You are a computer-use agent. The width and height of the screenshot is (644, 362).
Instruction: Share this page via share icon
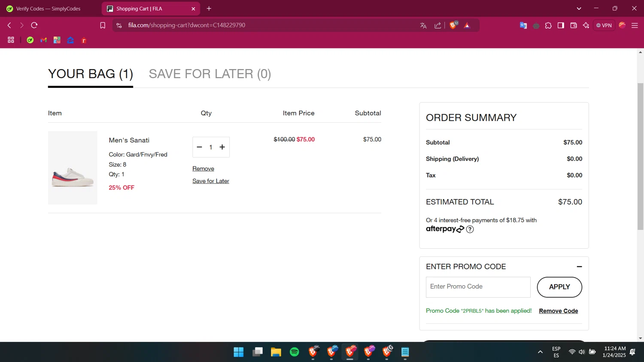click(437, 25)
